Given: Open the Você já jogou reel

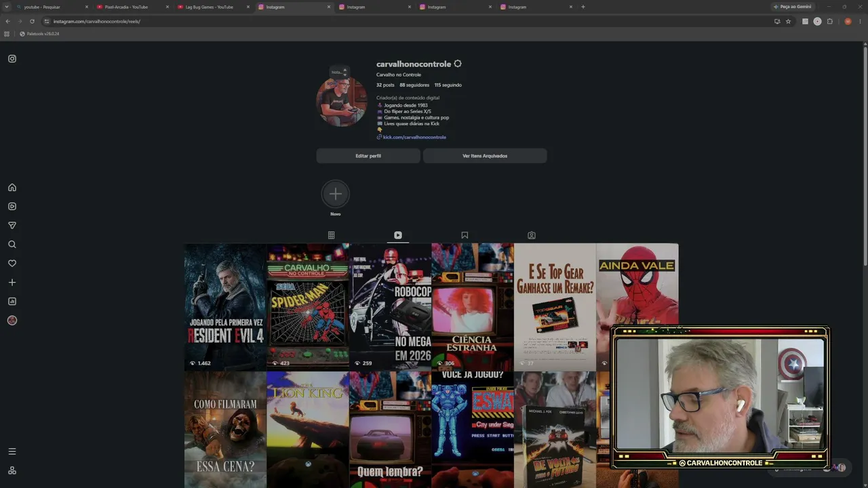Looking at the screenshot, I should coord(473,430).
